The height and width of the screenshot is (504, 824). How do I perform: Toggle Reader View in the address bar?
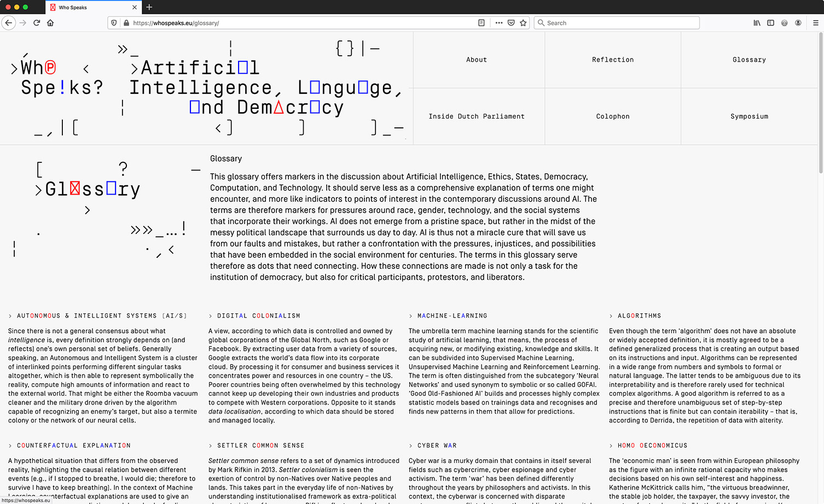click(x=481, y=23)
